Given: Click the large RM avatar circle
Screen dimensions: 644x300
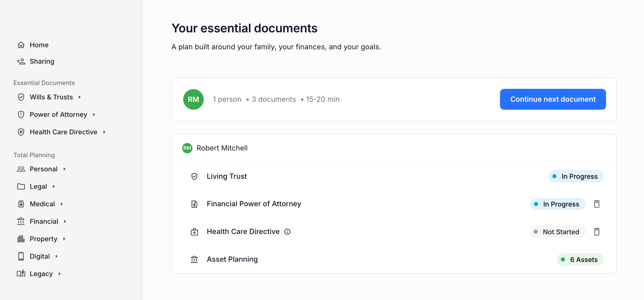Looking at the screenshot, I should pyautogui.click(x=193, y=99).
